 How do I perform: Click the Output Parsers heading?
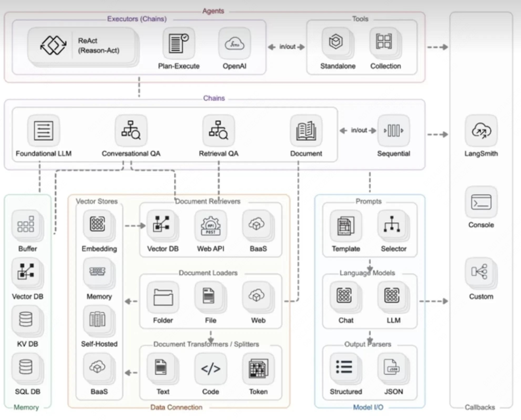pyautogui.click(x=368, y=344)
